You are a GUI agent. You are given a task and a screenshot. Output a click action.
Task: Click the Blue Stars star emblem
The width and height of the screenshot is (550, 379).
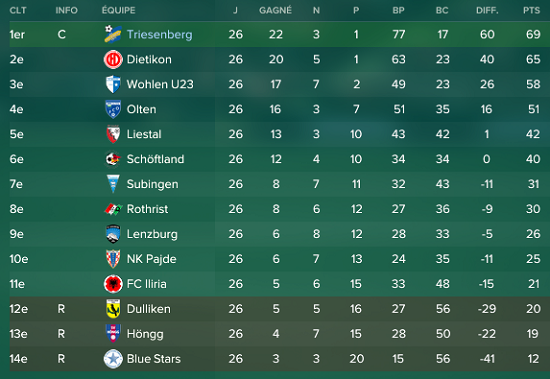(x=113, y=359)
